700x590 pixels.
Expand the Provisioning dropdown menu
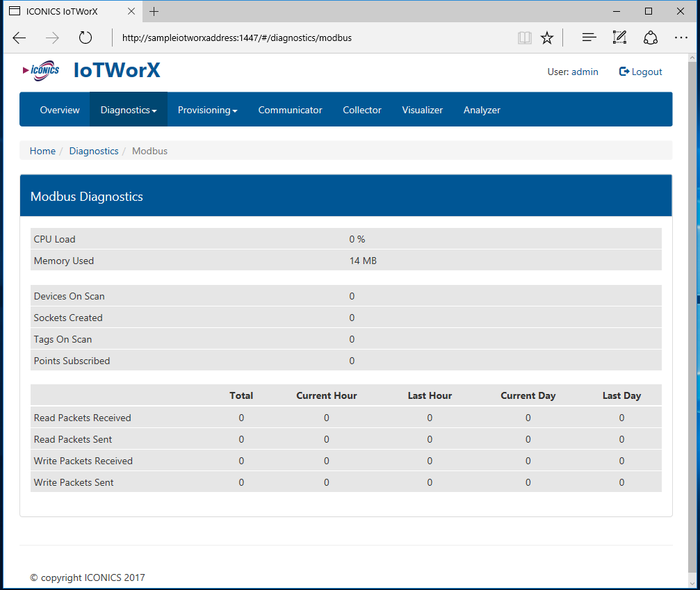pos(208,110)
